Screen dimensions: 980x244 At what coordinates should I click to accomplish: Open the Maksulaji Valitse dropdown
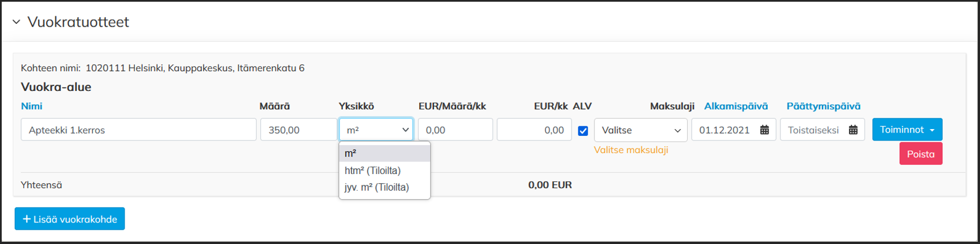tap(640, 130)
